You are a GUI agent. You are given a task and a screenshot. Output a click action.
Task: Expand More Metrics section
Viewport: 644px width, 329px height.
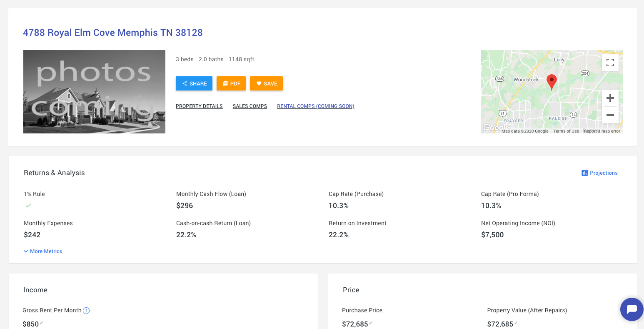pyautogui.click(x=43, y=251)
